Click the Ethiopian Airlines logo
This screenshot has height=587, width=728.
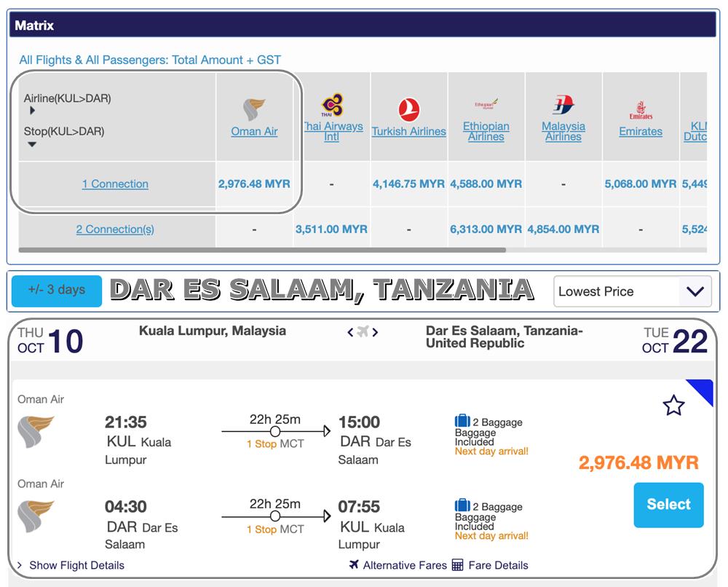tap(486, 103)
